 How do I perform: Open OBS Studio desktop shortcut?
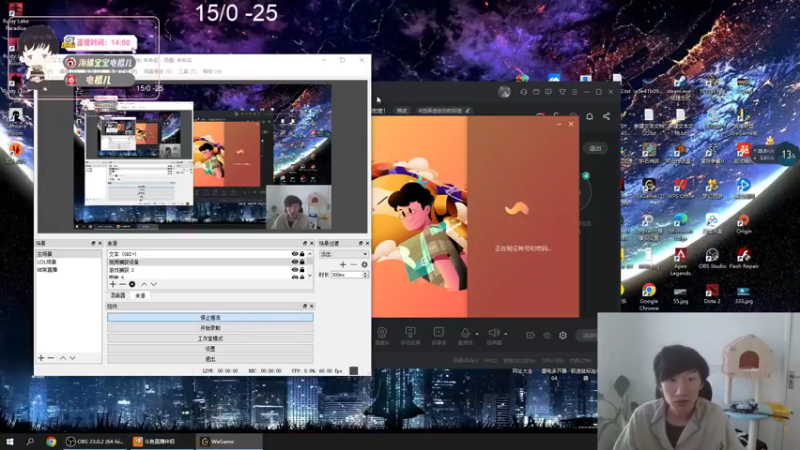(712, 258)
